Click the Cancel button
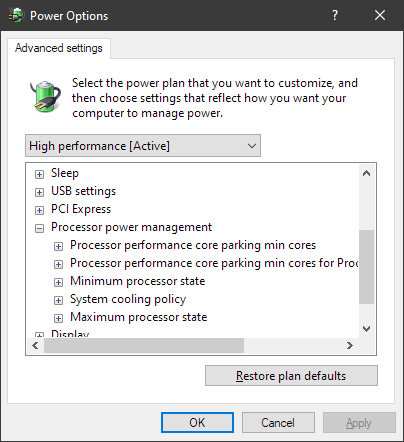The width and height of the screenshot is (404, 442). [x=278, y=423]
